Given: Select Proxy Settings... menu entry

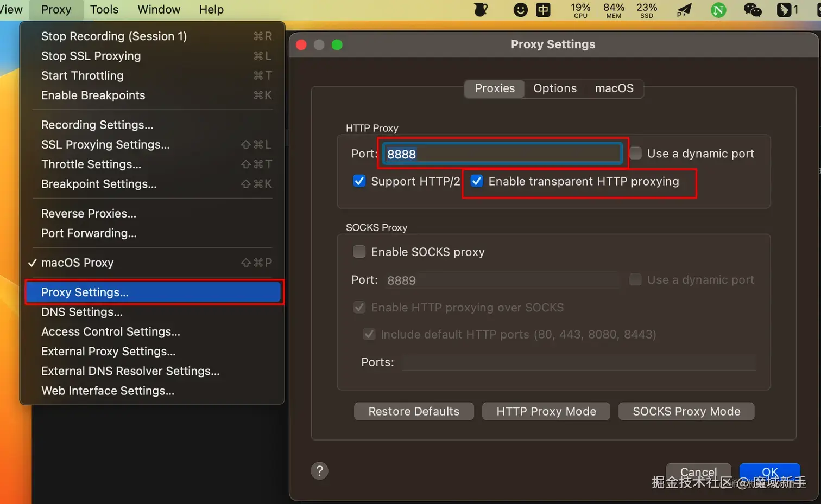Looking at the screenshot, I should point(153,292).
